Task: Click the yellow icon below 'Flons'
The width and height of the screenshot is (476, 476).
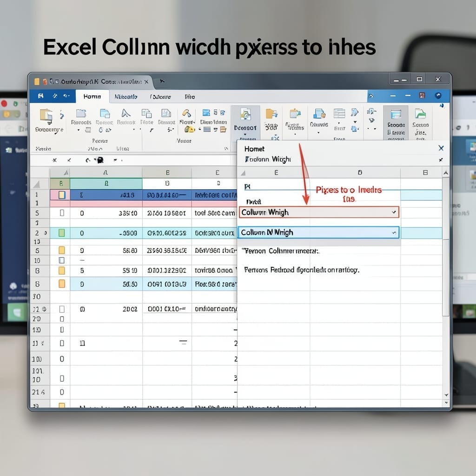Action: tap(190, 130)
